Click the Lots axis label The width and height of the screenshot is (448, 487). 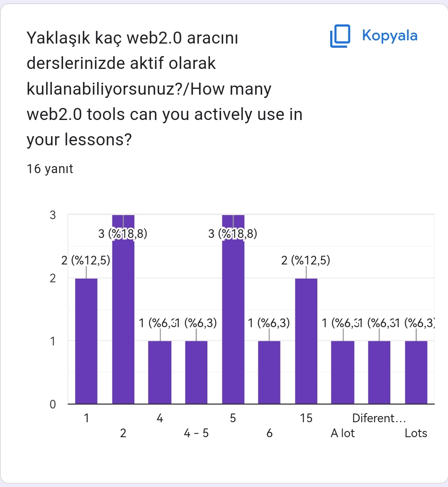pyautogui.click(x=416, y=433)
